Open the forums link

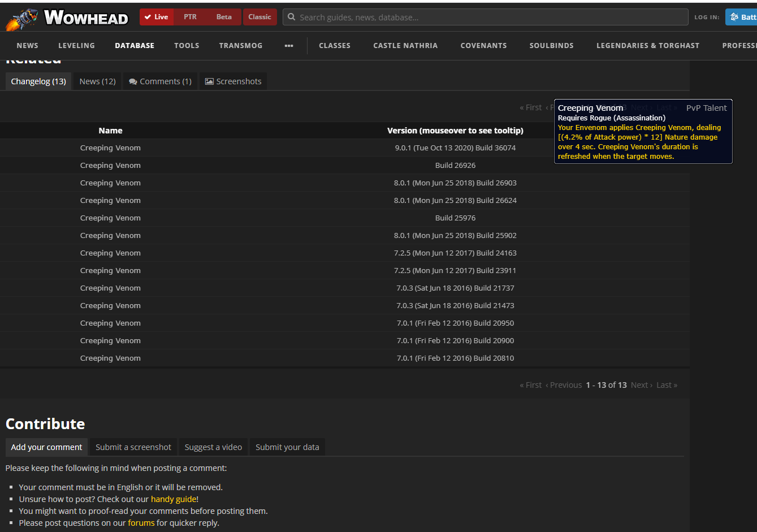click(x=141, y=523)
